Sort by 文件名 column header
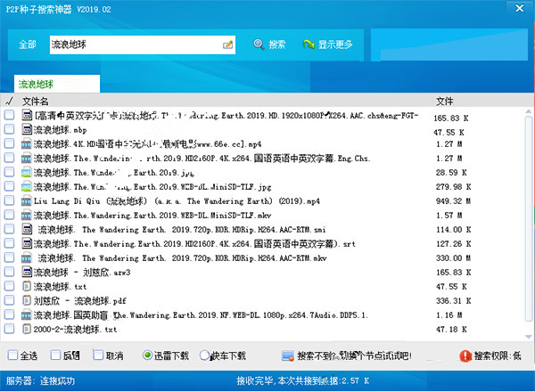This screenshot has height=392, width=535. pyautogui.click(x=35, y=102)
